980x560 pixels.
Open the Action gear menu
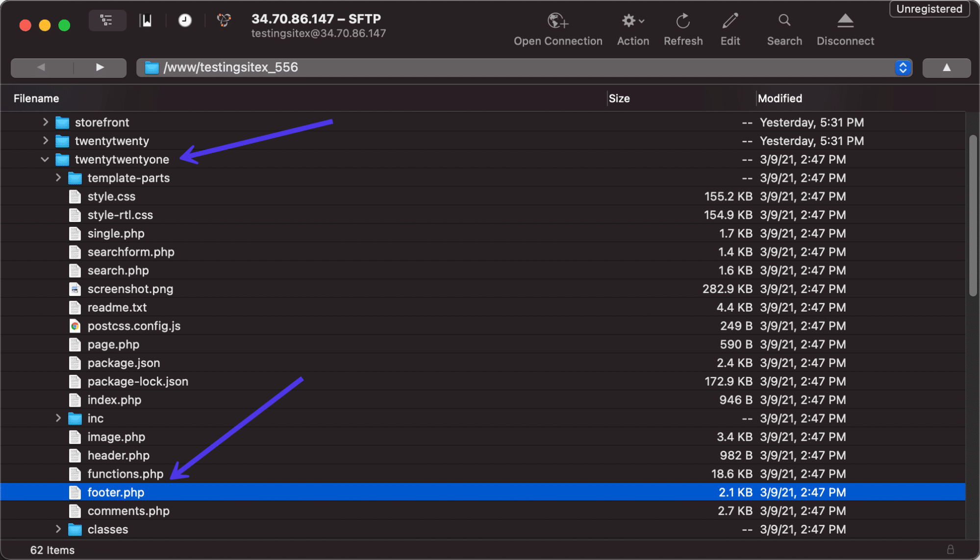click(x=632, y=21)
